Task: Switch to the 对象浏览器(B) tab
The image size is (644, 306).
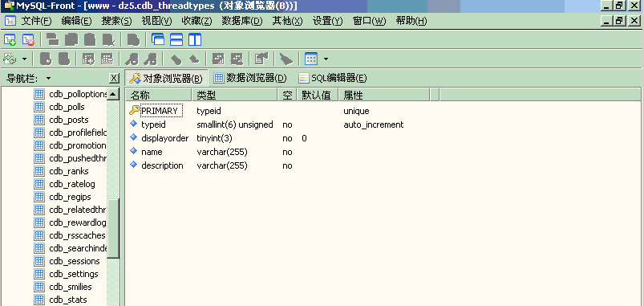Action: tap(166, 78)
